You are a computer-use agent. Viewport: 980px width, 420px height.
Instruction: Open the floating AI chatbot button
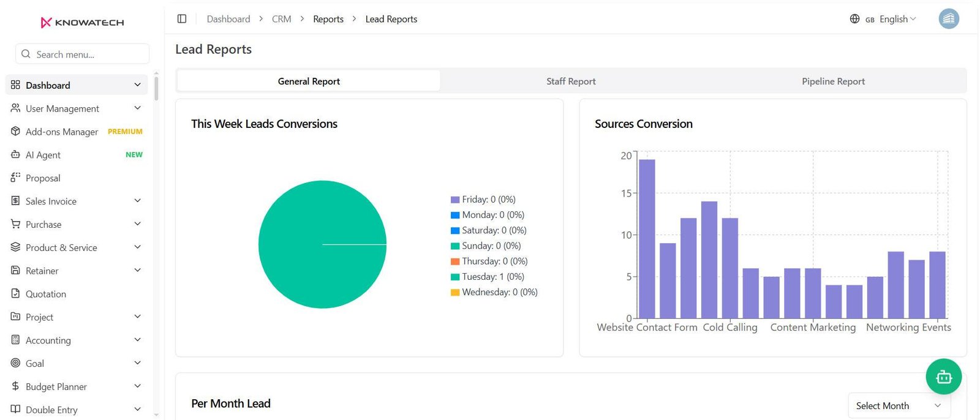click(943, 377)
